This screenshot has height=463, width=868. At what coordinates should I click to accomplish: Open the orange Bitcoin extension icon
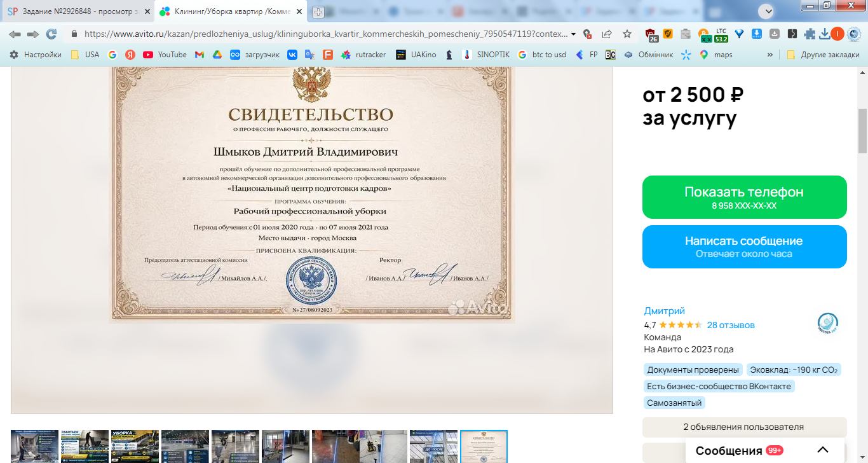pyautogui.click(x=703, y=34)
